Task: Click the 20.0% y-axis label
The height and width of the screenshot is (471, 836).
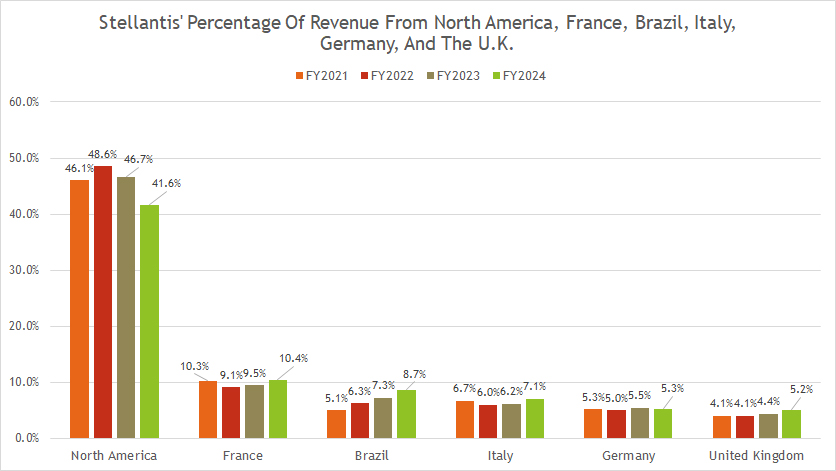Action: click(x=24, y=326)
